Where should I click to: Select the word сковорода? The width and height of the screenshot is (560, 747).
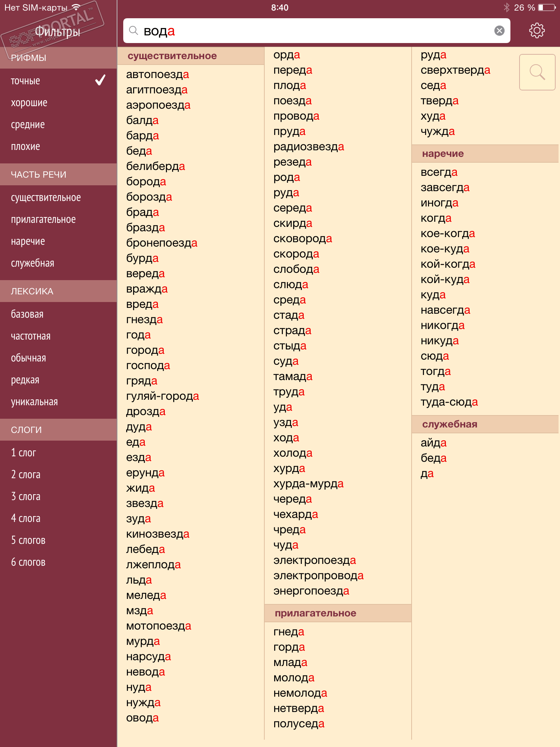[303, 239]
